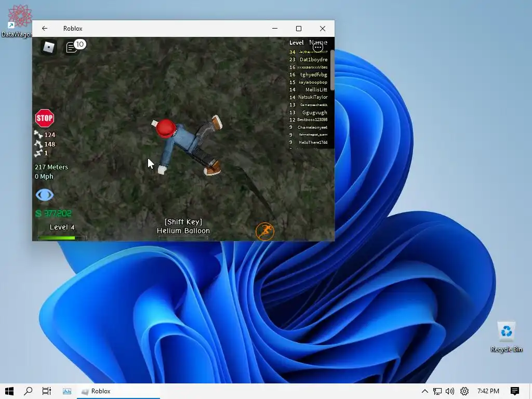Screen dimensions: 532x399
Task: Open the DataWagon desktop shortcut
Action: [18, 20]
